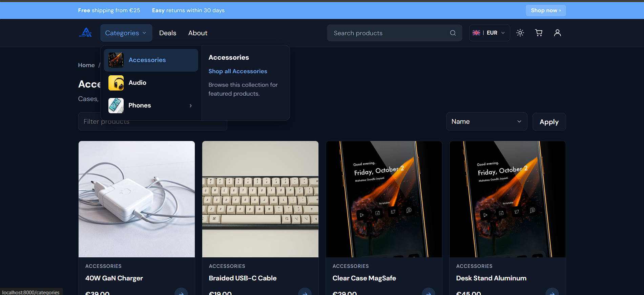
Task: Click the arrow button on Braided USB-C Cable card
Action: pos(305,292)
